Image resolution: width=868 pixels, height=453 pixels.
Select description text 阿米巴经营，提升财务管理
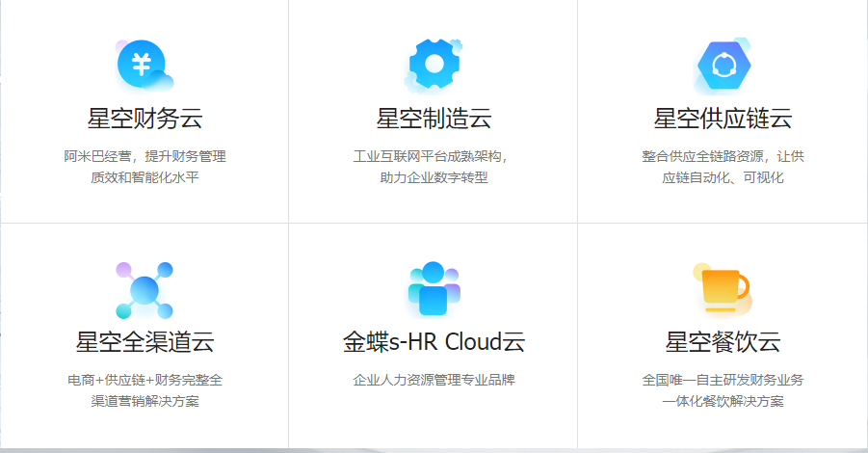pos(145,156)
